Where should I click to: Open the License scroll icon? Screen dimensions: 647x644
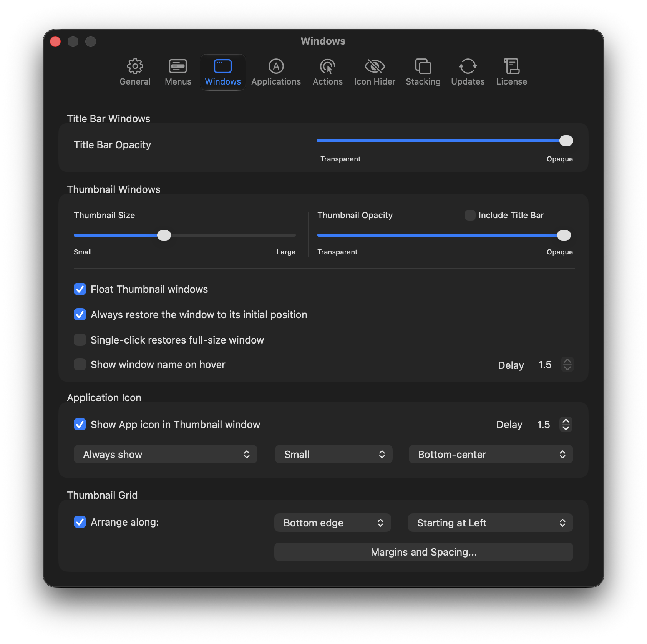coord(511,66)
